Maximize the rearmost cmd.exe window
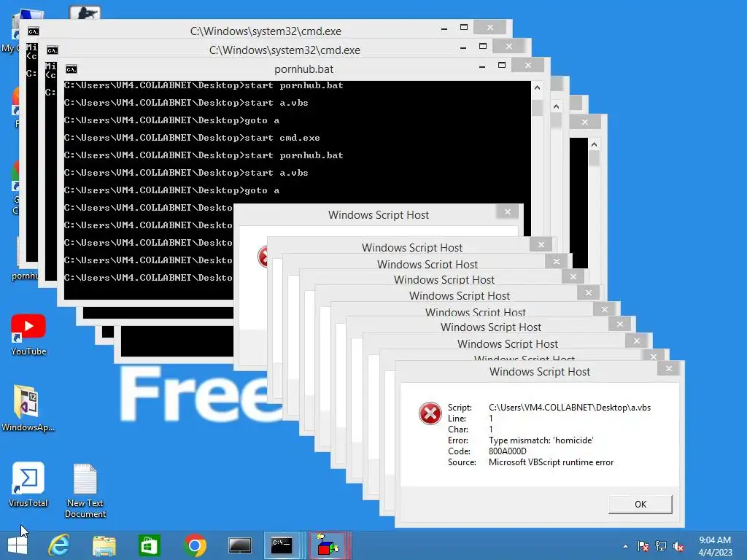Screen dimensions: 747x560 coord(463,27)
